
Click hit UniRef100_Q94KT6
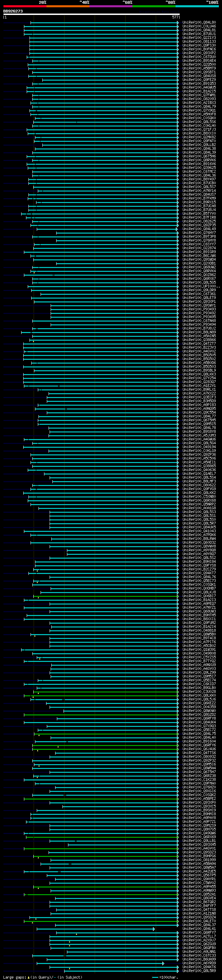click(x=199, y=967)
